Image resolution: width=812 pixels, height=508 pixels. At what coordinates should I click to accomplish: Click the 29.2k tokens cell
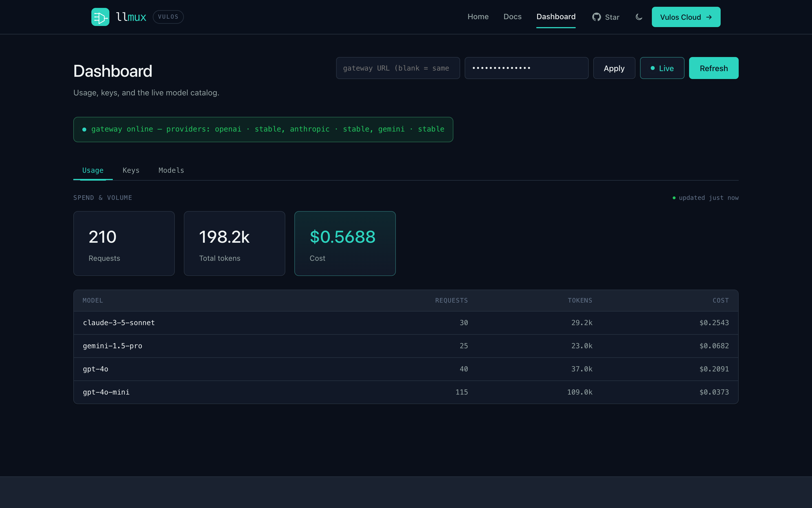coord(581,323)
